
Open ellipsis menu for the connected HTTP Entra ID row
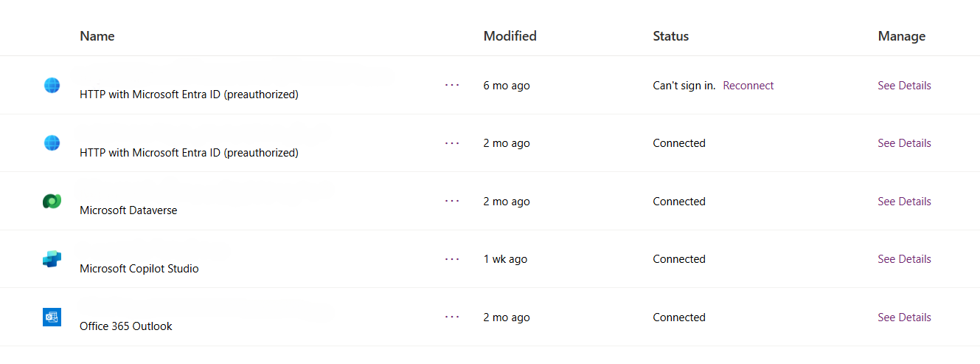coord(452,143)
